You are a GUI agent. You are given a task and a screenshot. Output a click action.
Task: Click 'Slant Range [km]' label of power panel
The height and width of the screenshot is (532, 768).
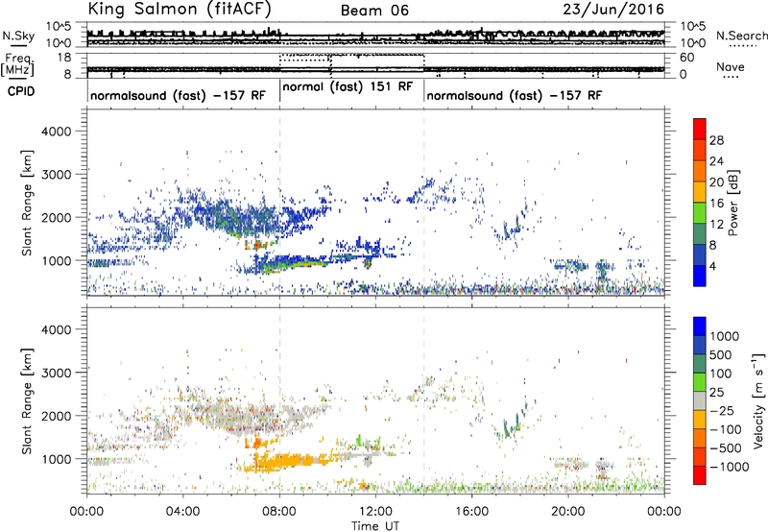[27, 203]
